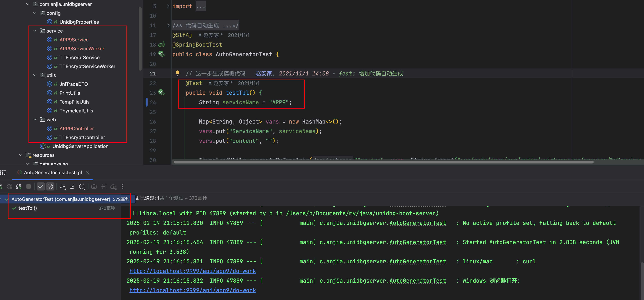Open the first localhost:9999 do-work link
644x300 pixels.
pyautogui.click(x=193, y=271)
